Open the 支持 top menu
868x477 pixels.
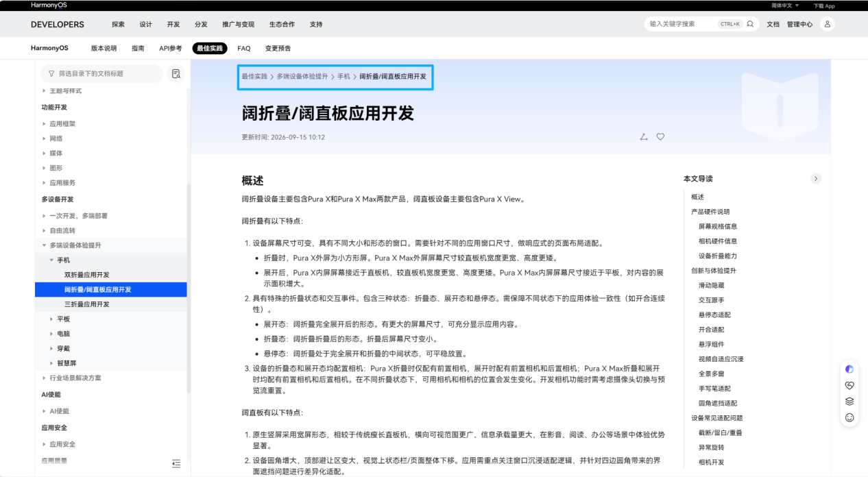(316, 25)
